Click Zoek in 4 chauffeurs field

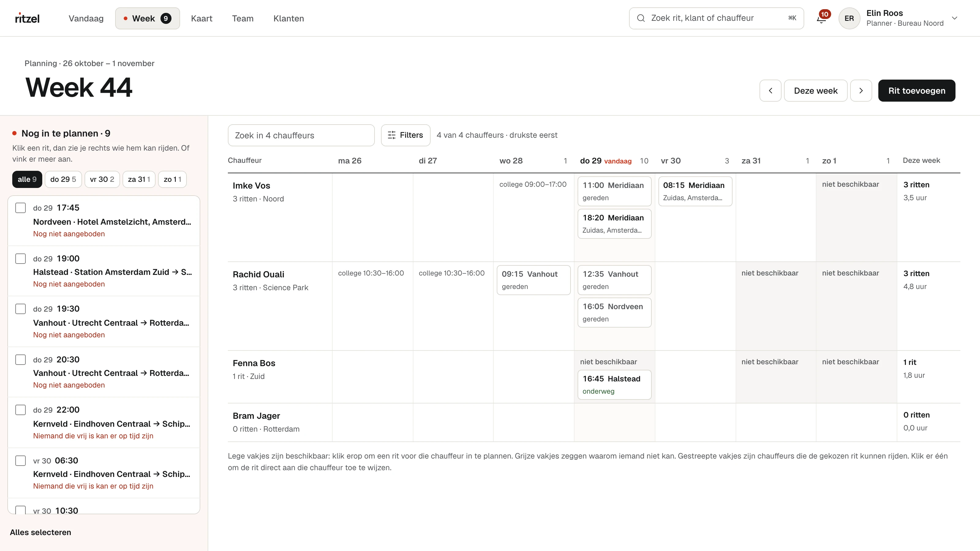coord(301,135)
